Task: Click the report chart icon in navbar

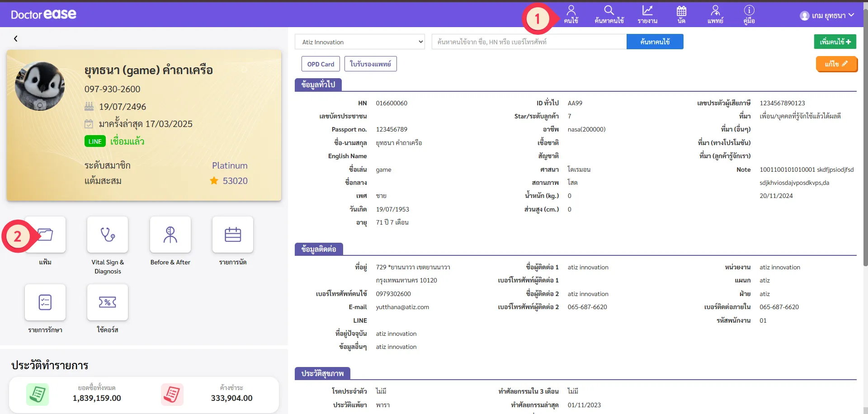Action: [x=647, y=14]
